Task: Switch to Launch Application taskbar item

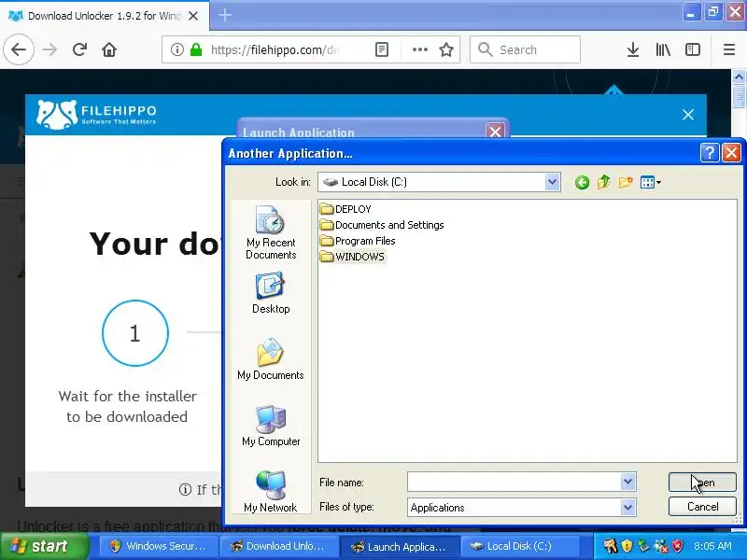Action: pyautogui.click(x=400, y=546)
